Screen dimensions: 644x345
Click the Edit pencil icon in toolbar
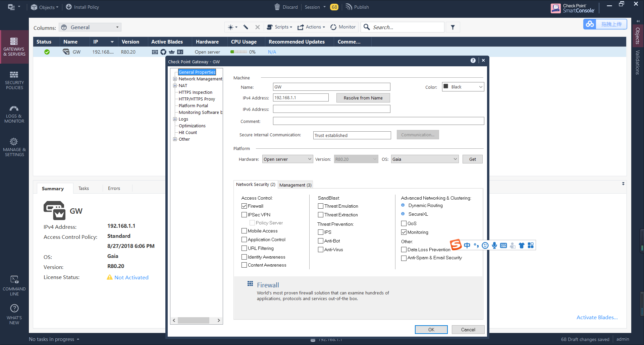coord(246,27)
